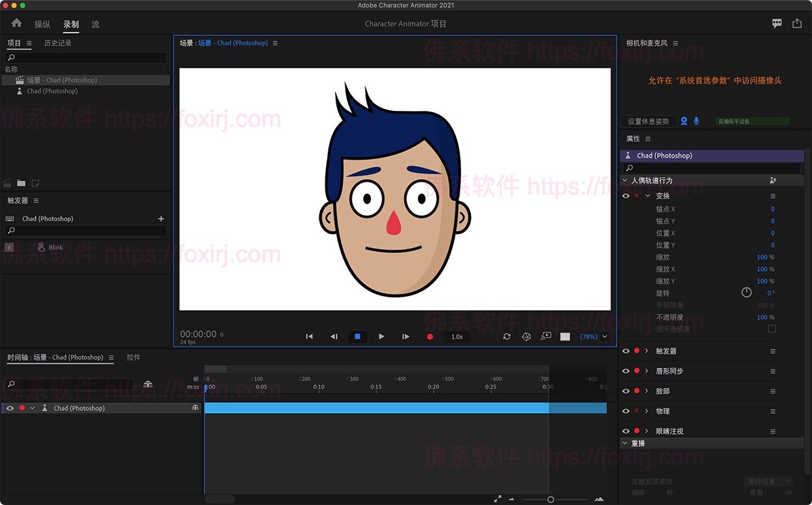Add a new trigger with plus icon

[161, 219]
